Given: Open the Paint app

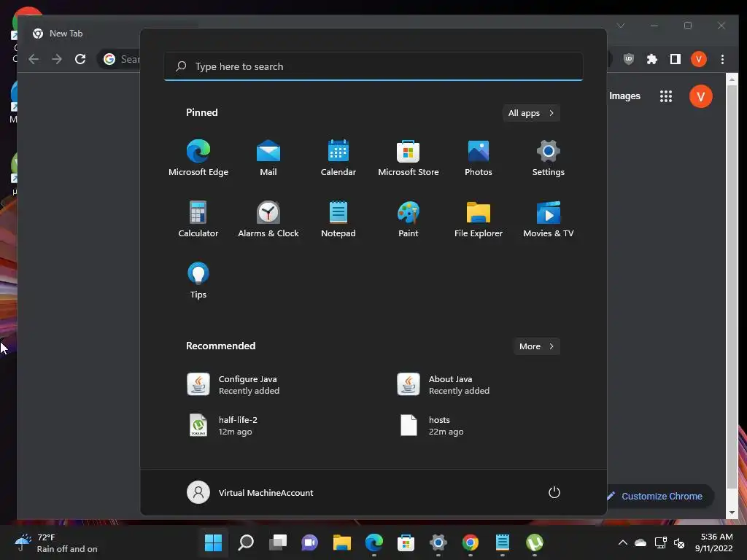Looking at the screenshot, I should (x=409, y=219).
